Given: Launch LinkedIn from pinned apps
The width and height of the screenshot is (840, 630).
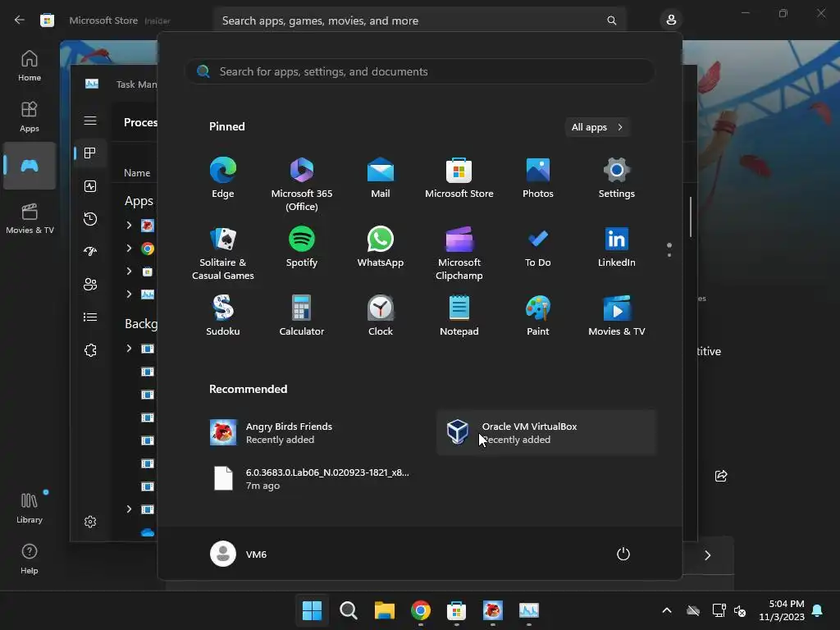Looking at the screenshot, I should [x=617, y=247].
